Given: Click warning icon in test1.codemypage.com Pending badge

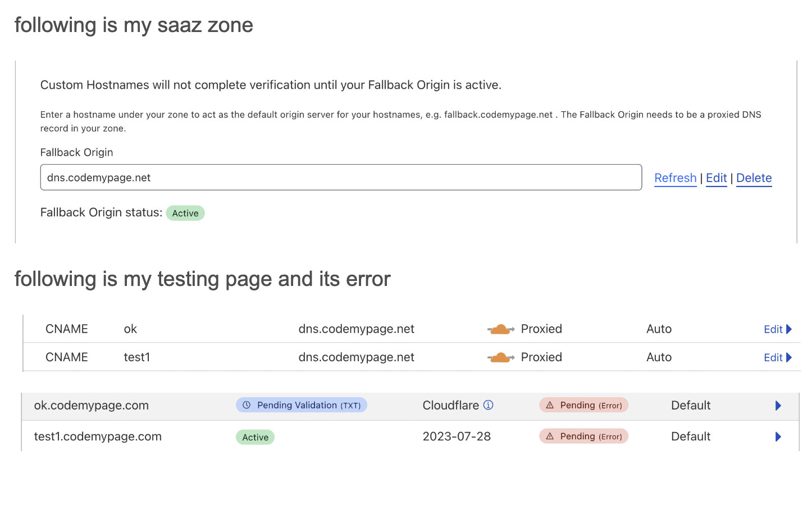Looking at the screenshot, I should 550,437.
